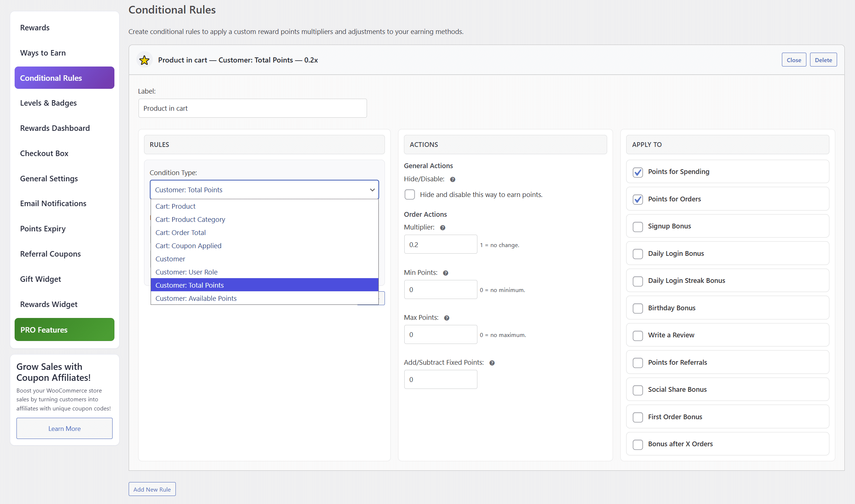Click help icon beside Max Points
This screenshot has height=504, width=855.
(447, 318)
